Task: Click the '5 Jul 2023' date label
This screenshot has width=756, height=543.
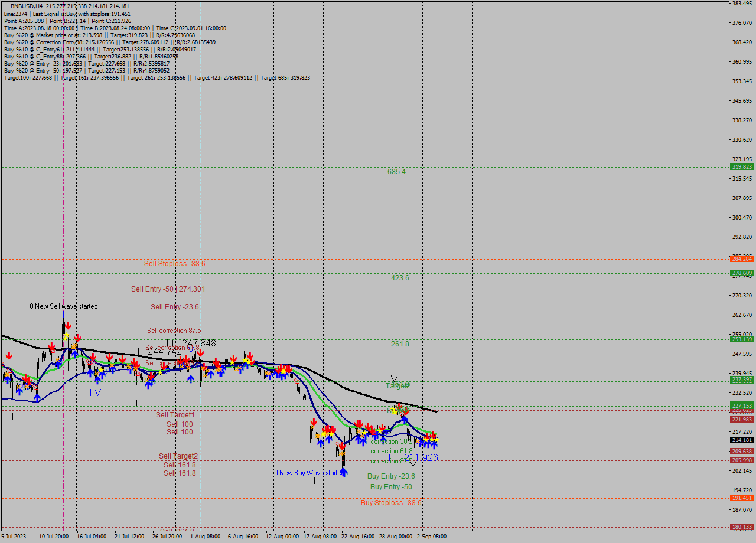Action: 14,537
